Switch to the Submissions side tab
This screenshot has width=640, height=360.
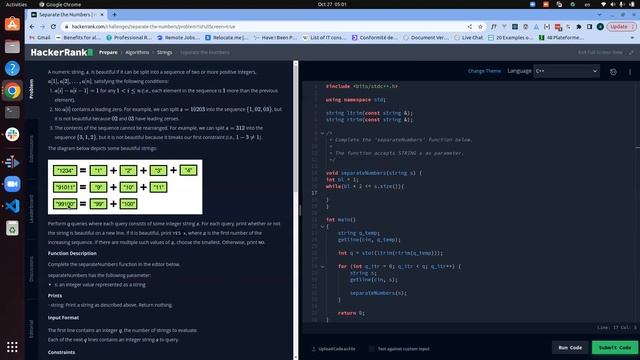(31, 149)
